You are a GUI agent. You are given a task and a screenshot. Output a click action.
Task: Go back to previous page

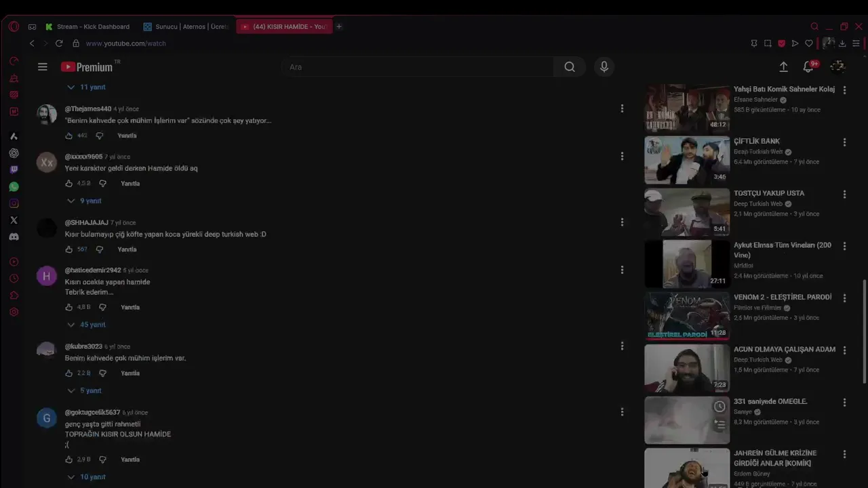point(32,43)
